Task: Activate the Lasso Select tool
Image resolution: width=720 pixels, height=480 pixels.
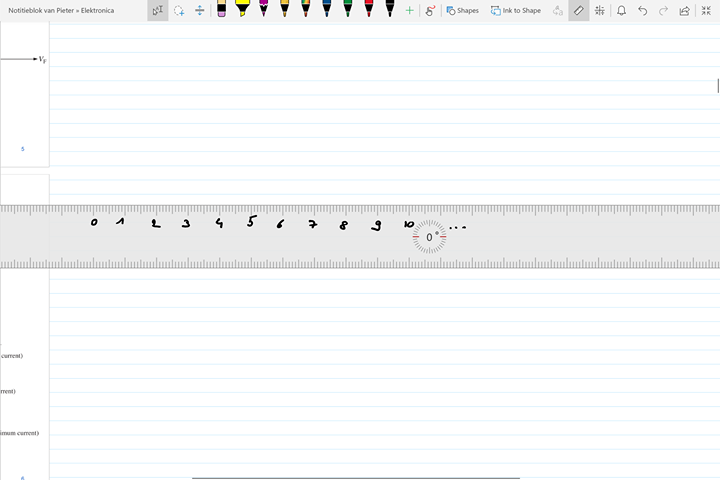Action: 179,10
